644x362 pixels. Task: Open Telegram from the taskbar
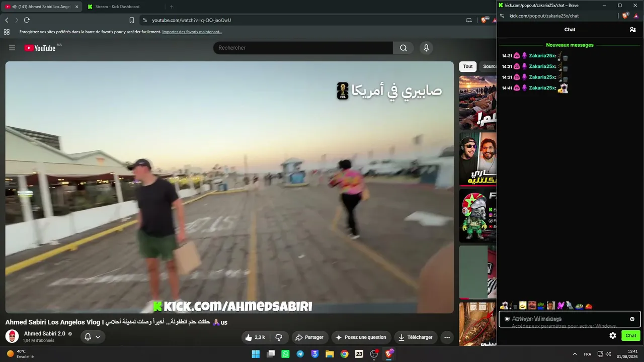pyautogui.click(x=300, y=354)
